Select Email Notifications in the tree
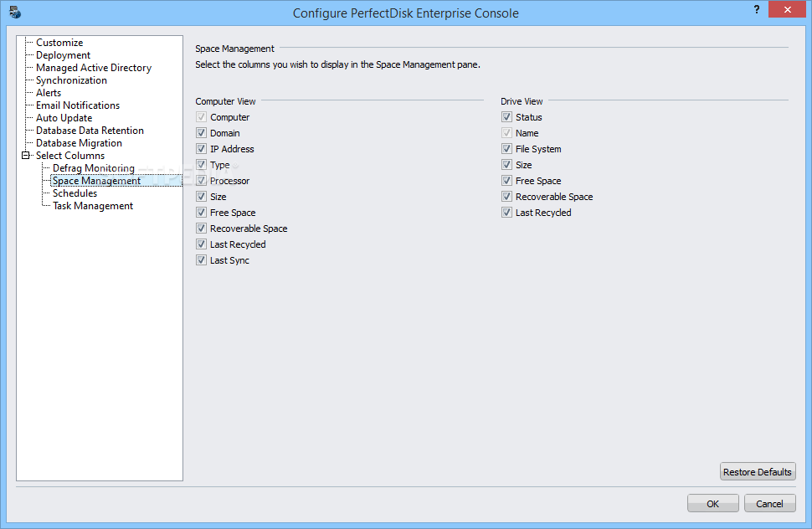This screenshot has height=529, width=812. 78,105
